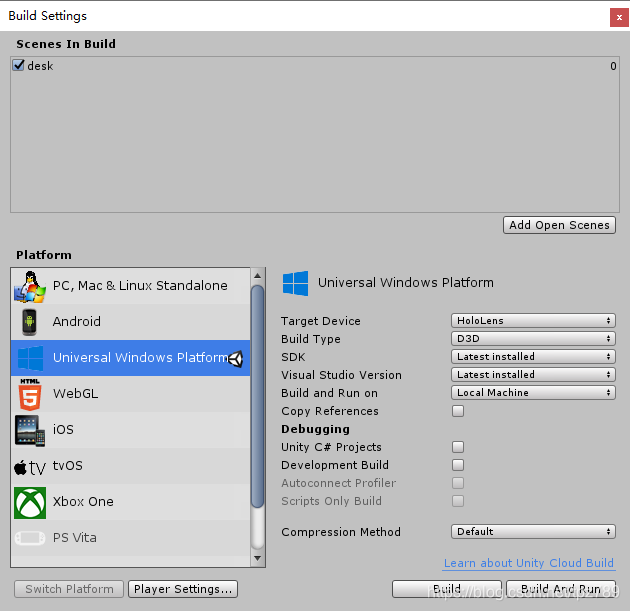This screenshot has height=611, width=630.
Task: Open the Learn about Unity Cloud Build link
Action: click(529, 563)
